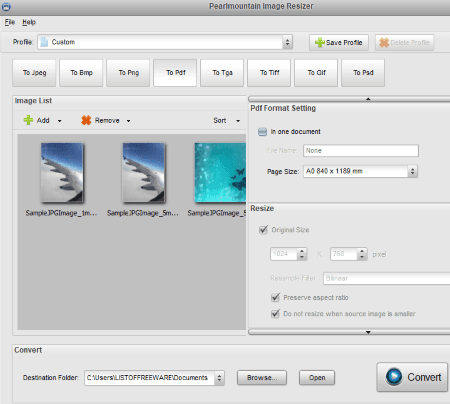Select the To Tiff format tab
Image resolution: width=450 pixels, height=404 pixels.
point(269,73)
